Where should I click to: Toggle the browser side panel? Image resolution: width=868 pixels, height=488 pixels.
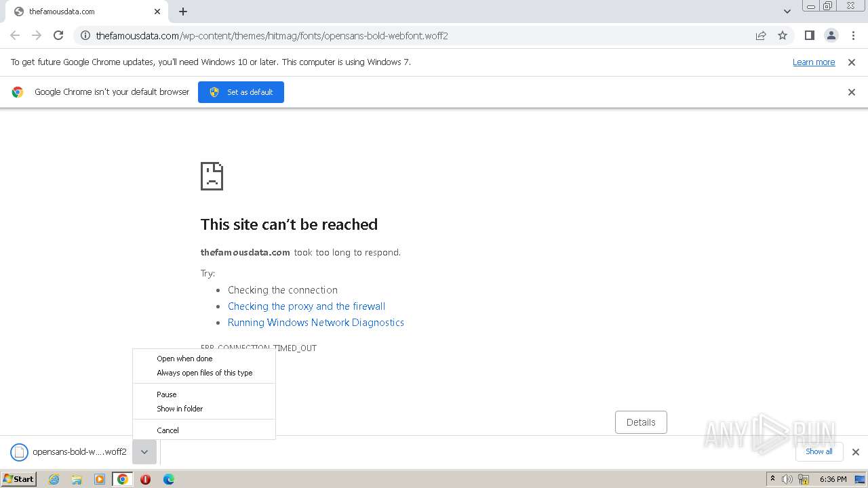(809, 35)
